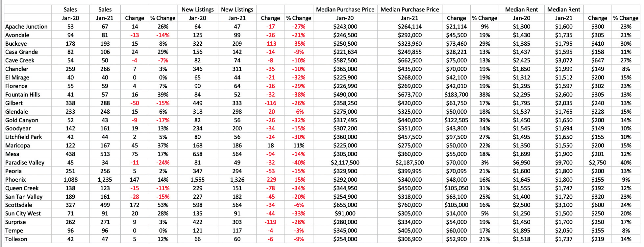Select the Apache Junction city cell

(x=26, y=27)
